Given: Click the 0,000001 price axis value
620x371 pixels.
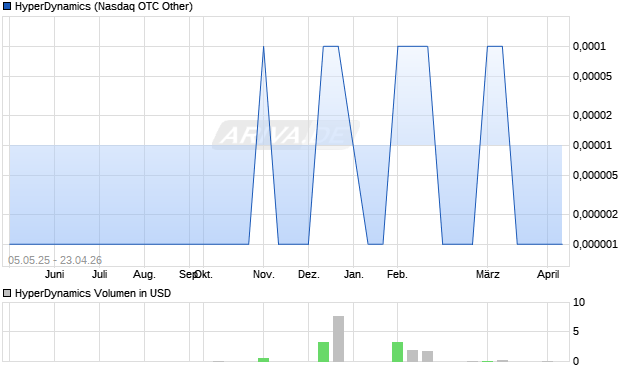Looking at the screenshot, I should pyautogui.click(x=595, y=244).
